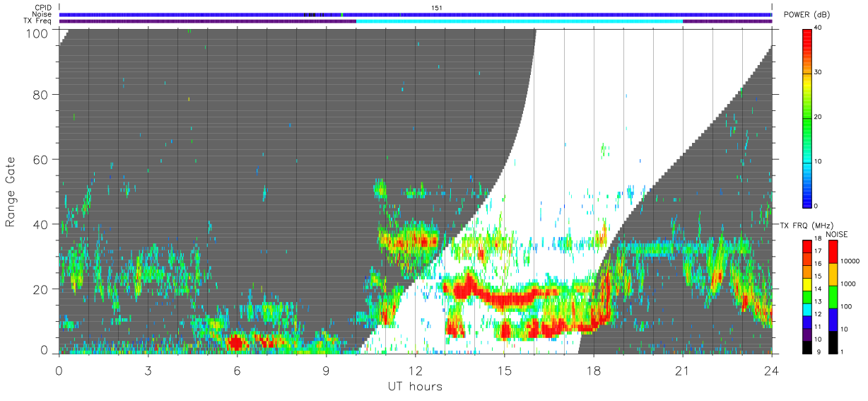The width and height of the screenshot is (868, 401).
Task: Click the POWER colorbar tick label 20
Action: [x=819, y=117]
